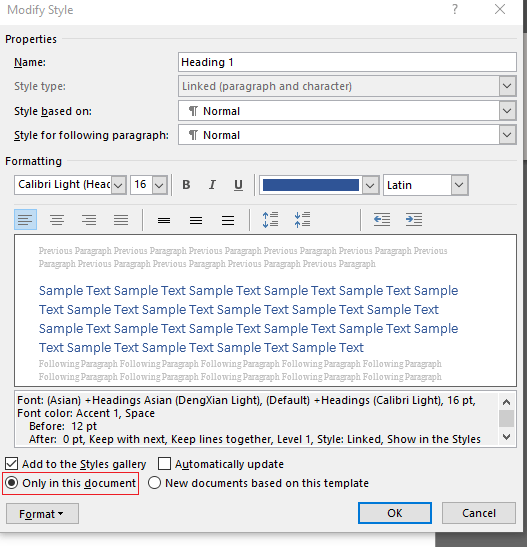Screen dimensions: 527x547
Task: Open Latin script dropdown
Action: click(x=459, y=185)
